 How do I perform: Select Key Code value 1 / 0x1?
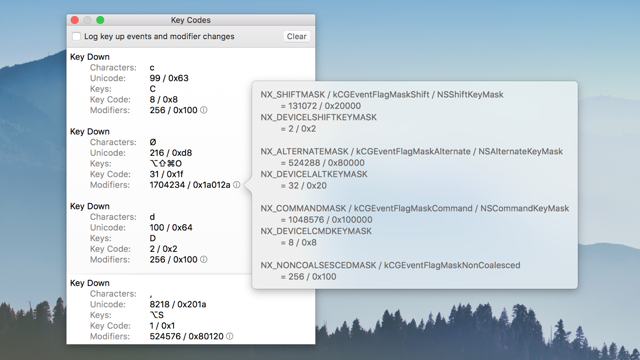[x=162, y=326]
